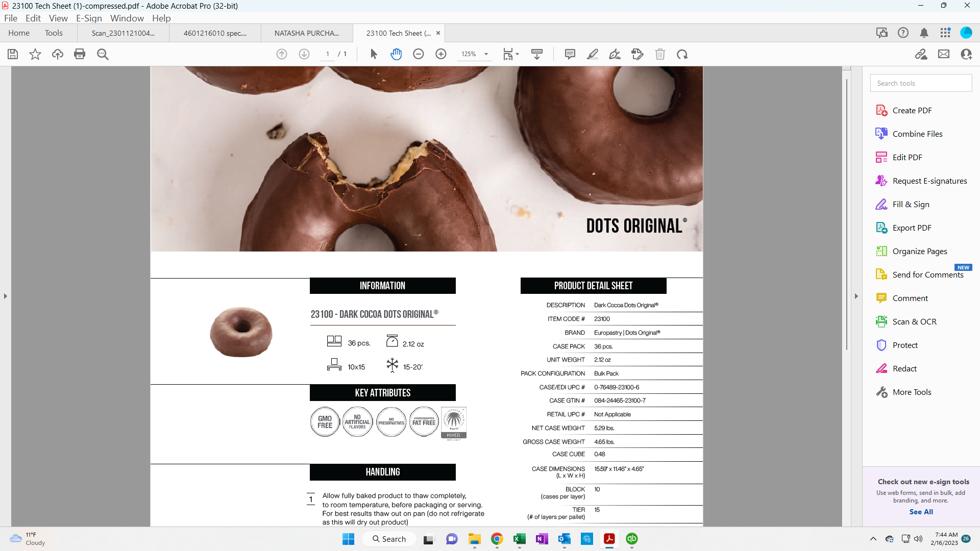The width and height of the screenshot is (980, 551).
Task: Open Excel from the taskbar
Action: click(x=519, y=539)
